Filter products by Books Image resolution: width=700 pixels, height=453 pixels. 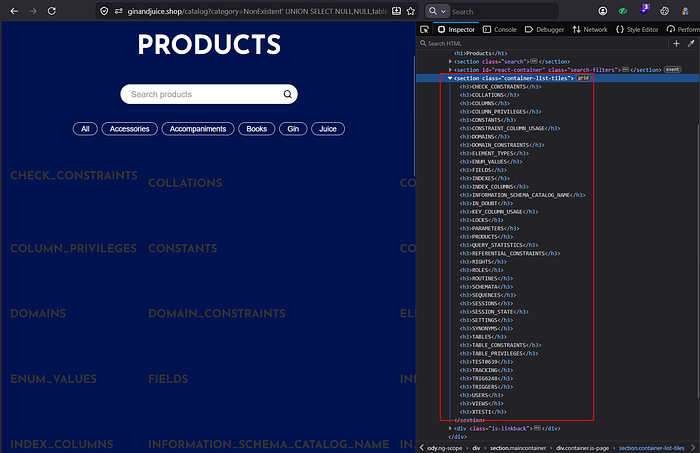tap(257, 129)
